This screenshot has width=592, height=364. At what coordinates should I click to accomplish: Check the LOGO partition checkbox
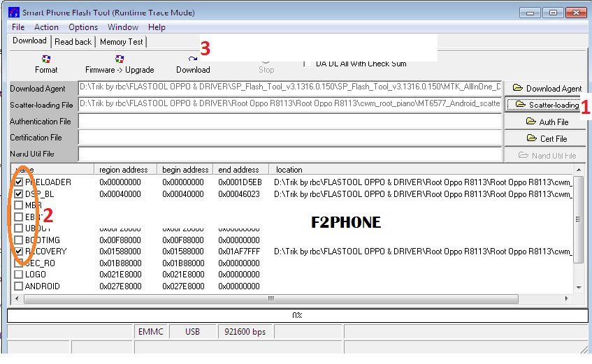point(18,275)
